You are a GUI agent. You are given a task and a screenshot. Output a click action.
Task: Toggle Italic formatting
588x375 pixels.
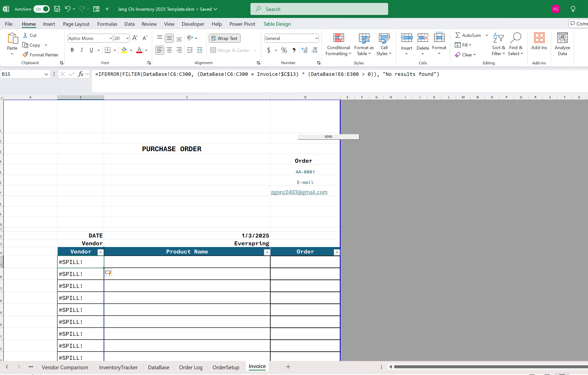82,50
